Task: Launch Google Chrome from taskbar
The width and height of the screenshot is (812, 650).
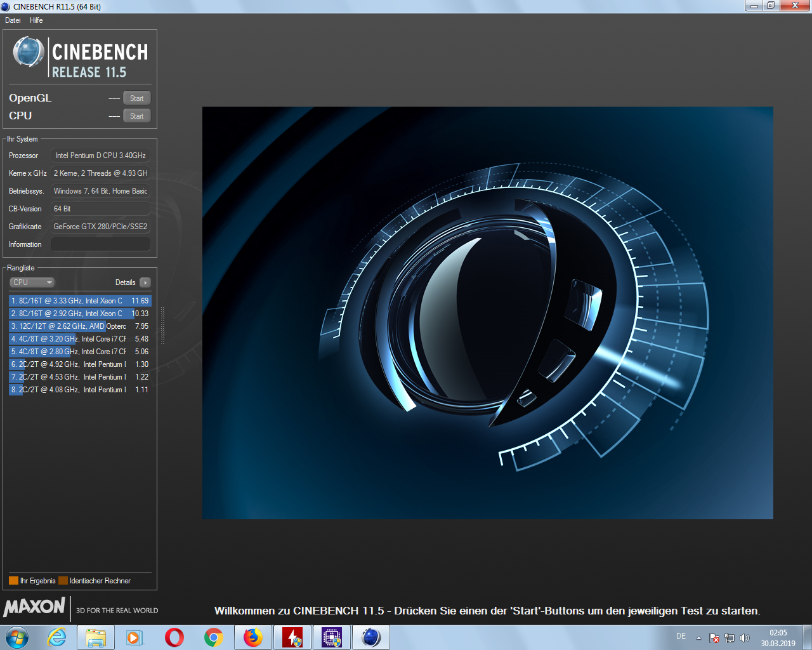Action: 213,637
